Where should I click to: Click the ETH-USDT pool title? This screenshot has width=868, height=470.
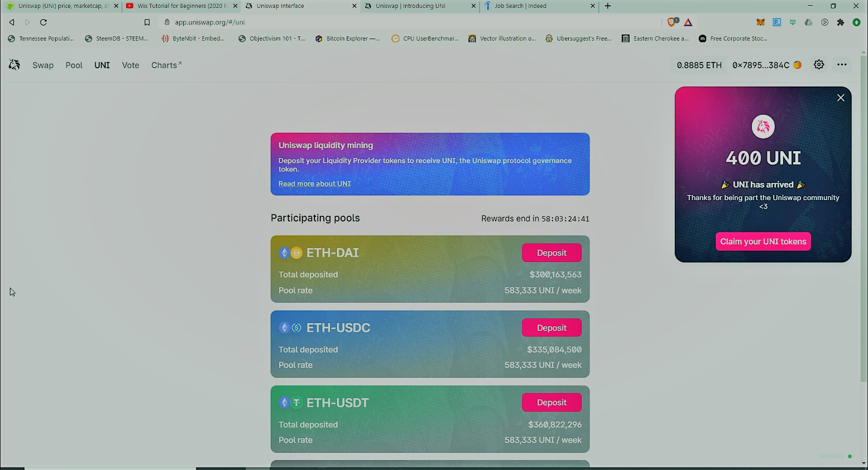(337, 403)
